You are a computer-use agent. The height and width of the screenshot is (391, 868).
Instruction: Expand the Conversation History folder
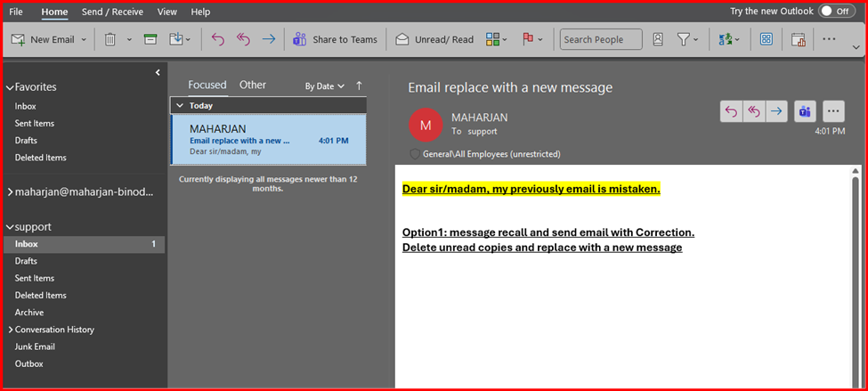pos(10,330)
